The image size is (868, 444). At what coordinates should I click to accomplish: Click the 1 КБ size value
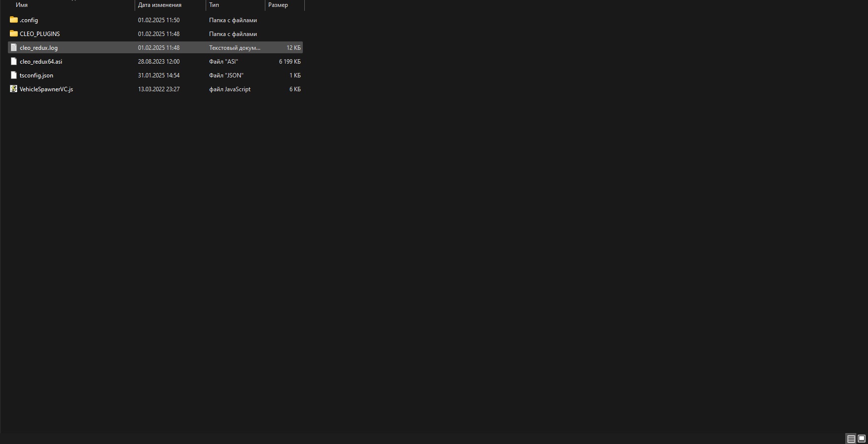(x=295, y=75)
